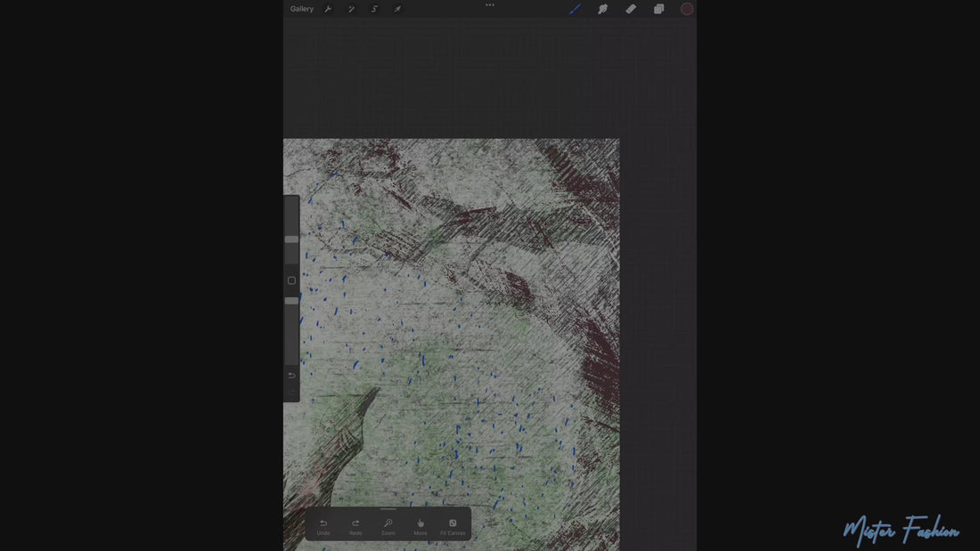Screen dimensions: 980x551
Task: Click Fit Canvas in the bottom toolbar
Action: pyautogui.click(x=453, y=527)
